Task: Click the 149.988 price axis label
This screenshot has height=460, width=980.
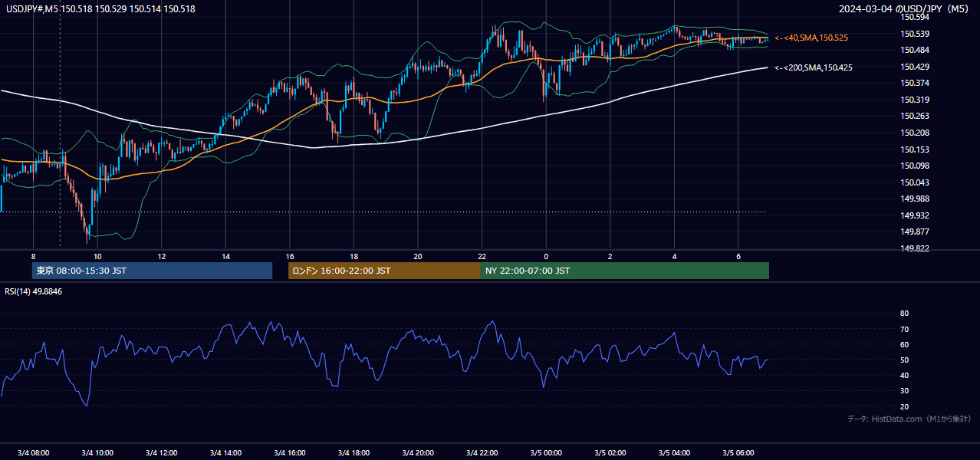Action: pyautogui.click(x=915, y=199)
